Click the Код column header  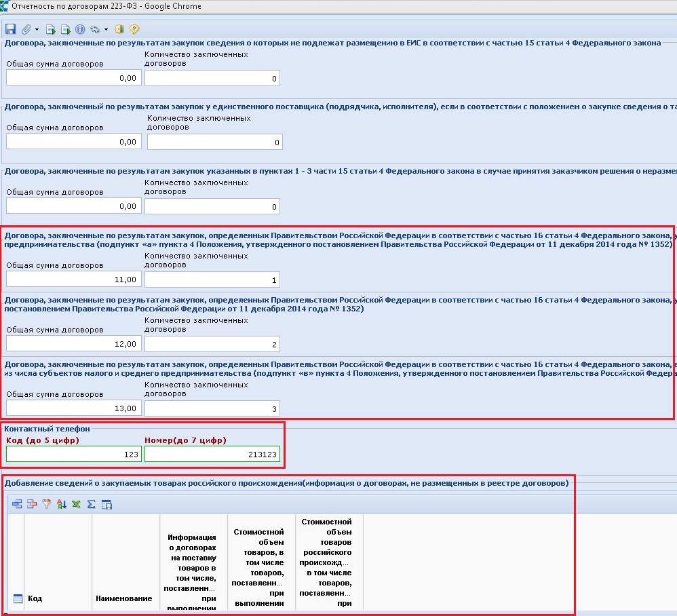[35, 598]
